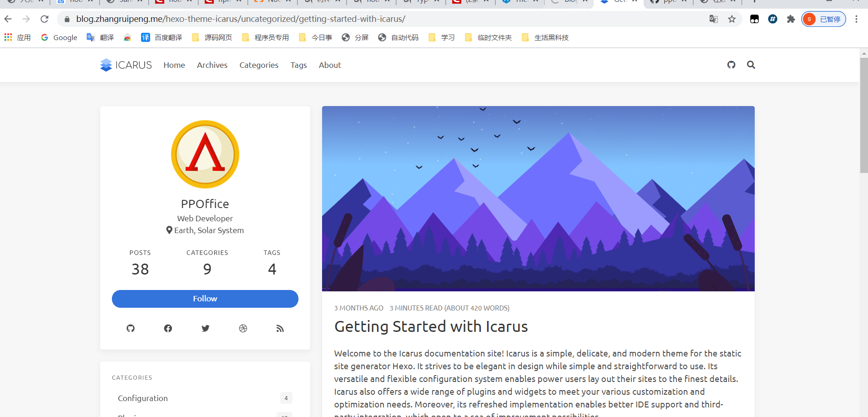Open site search via magnifier icon
This screenshot has width=868, height=417.
(x=751, y=65)
